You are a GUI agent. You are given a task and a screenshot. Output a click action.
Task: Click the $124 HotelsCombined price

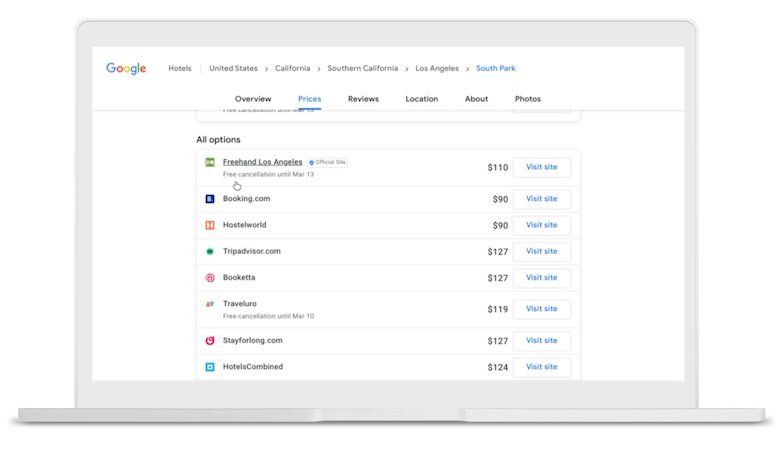pos(497,367)
